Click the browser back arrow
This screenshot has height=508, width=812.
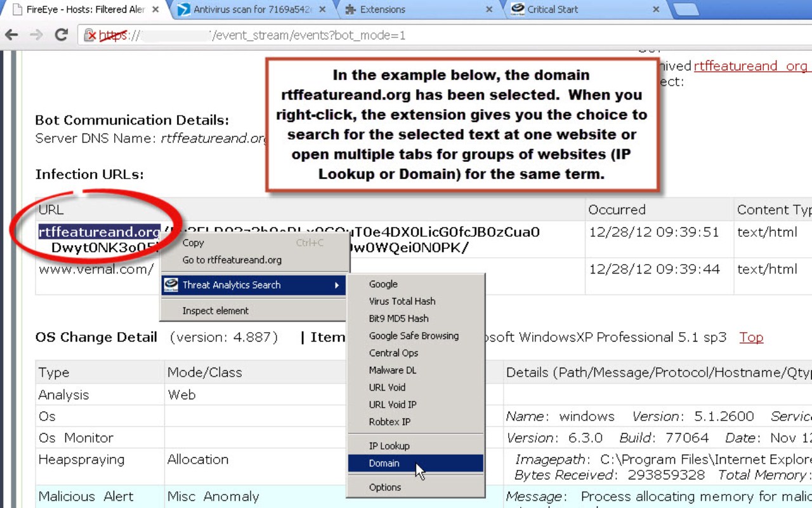click(11, 35)
